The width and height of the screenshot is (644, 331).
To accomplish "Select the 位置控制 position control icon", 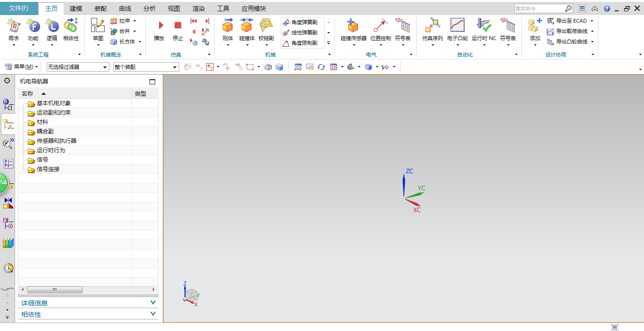I will tap(380, 26).
